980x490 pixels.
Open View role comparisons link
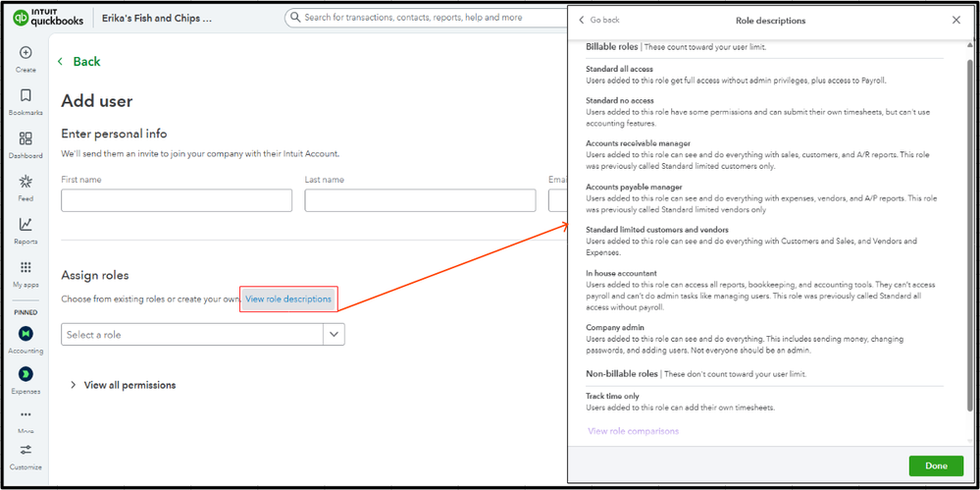tap(633, 431)
